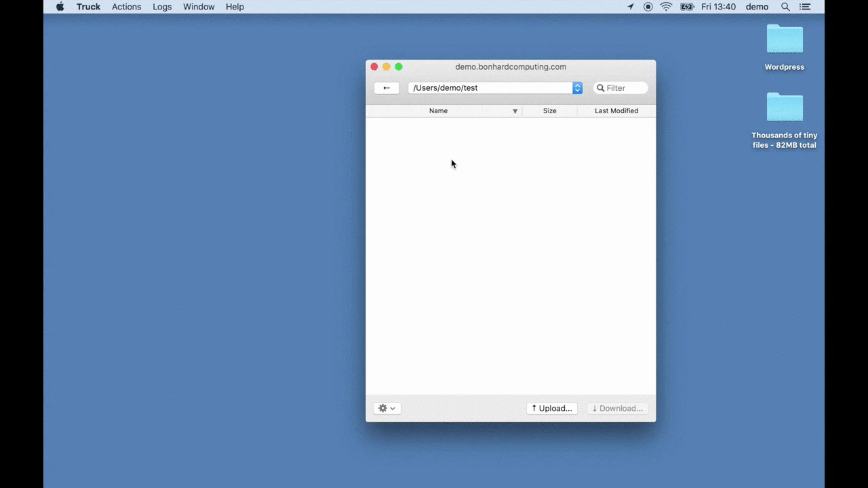This screenshot has width=868, height=488.
Task: Click the screen recording status icon
Action: coord(648,7)
